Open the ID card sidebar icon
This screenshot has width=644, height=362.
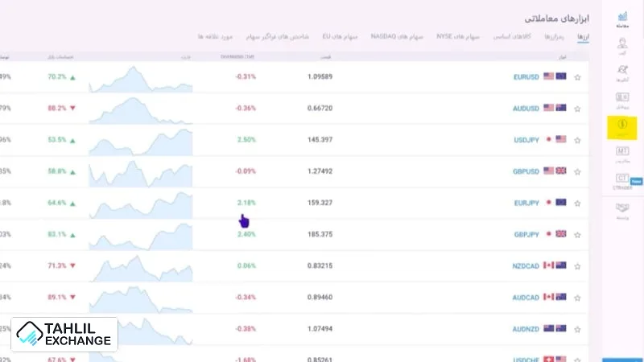621,99
